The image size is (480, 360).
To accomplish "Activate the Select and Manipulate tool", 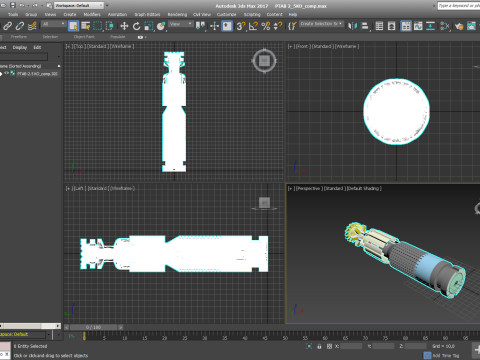I will pos(214,26).
